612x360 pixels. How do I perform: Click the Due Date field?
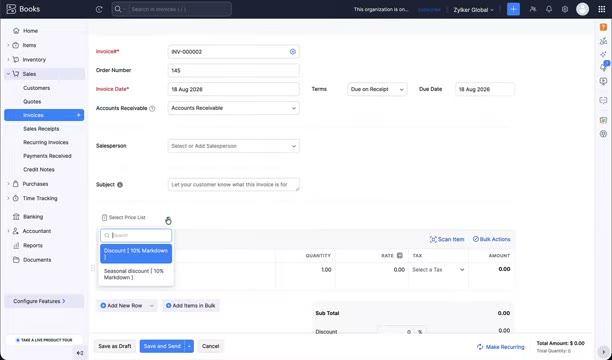tap(484, 89)
